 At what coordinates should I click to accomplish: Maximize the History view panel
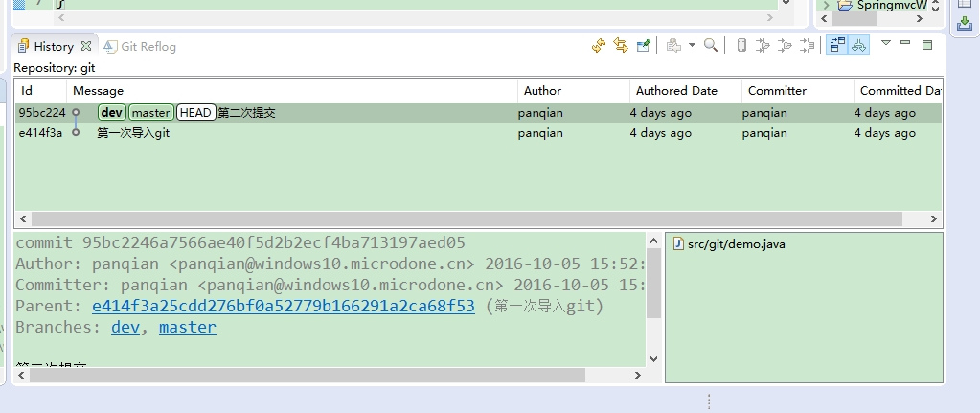(x=927, y=45)
